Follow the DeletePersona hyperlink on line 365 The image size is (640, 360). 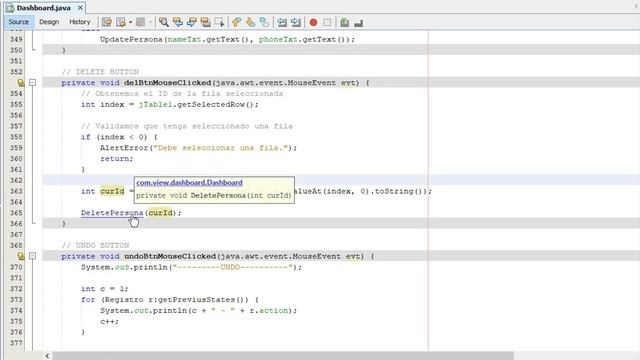tap(112, 213)
